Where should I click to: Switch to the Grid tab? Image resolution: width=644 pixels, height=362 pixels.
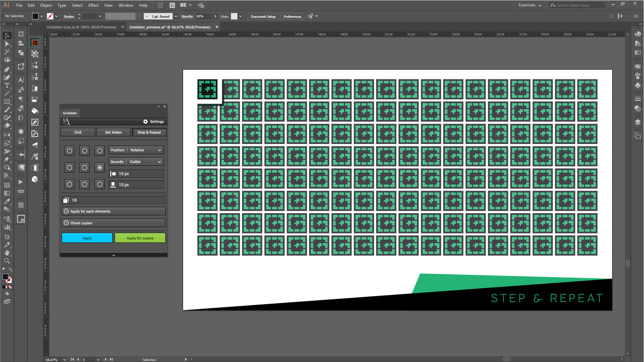pos(78,132)
